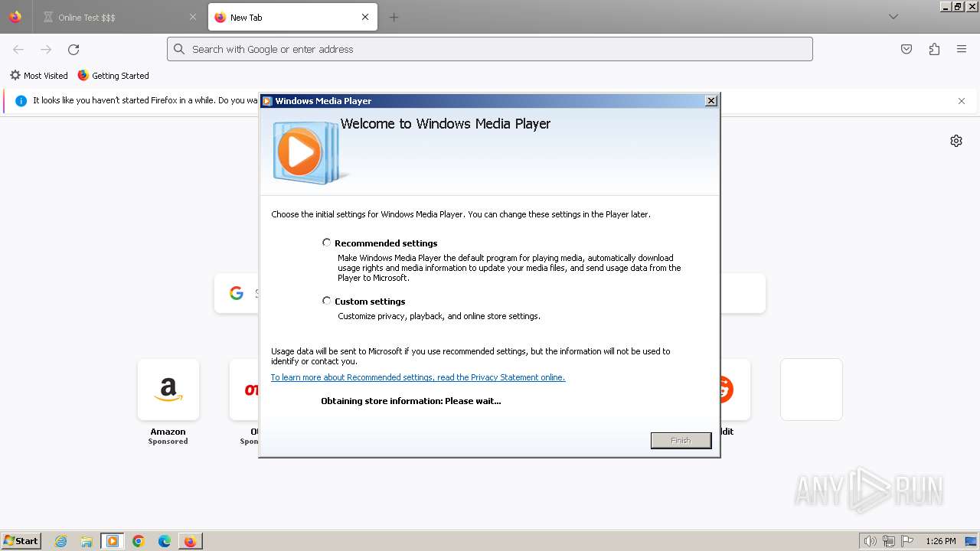Open the new tab personalize gear
This screenshot has height=551, width=980.
(956, 141)
